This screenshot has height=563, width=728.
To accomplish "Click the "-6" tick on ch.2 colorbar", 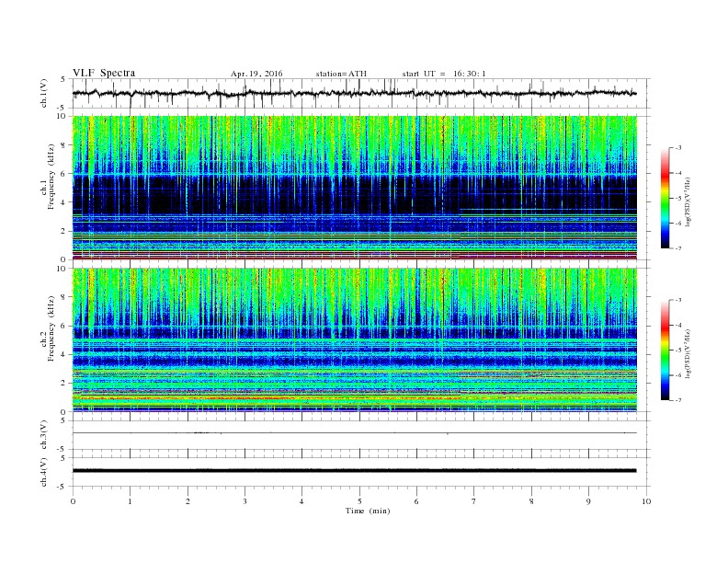I will (x=678, y=375).
